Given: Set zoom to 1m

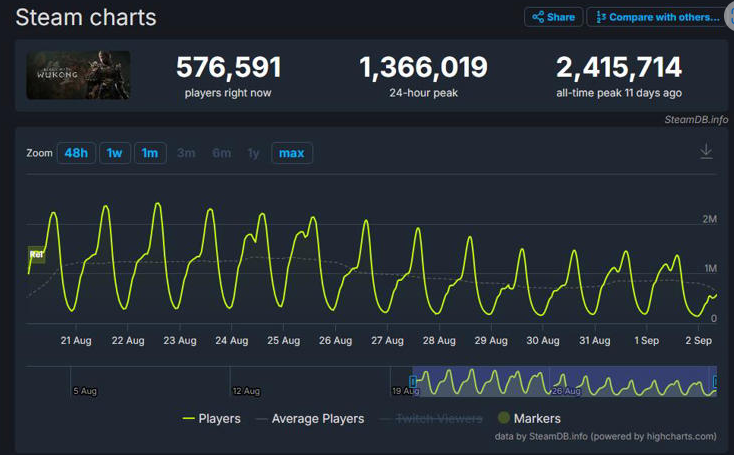Looking at the screenshot, I should tap(150, 153).
